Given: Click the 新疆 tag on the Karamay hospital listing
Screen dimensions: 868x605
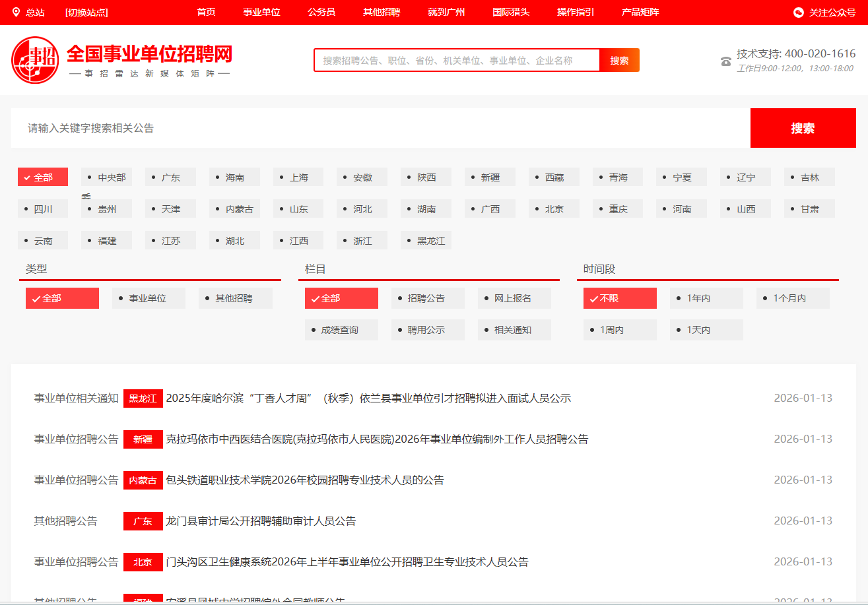Looking at the screenshot, I should (143, 439).
